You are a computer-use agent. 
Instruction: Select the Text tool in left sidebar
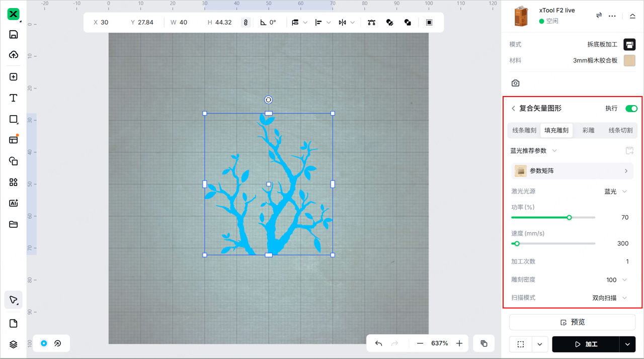point(14,98)
